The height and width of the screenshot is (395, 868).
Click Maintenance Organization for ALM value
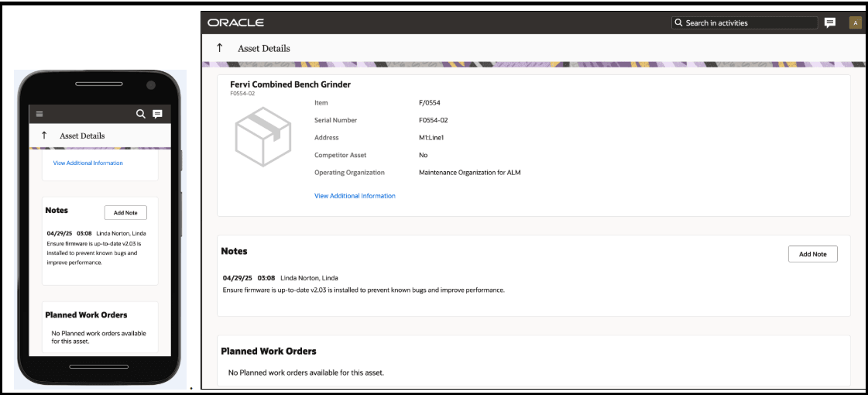(x=470, y=172)
